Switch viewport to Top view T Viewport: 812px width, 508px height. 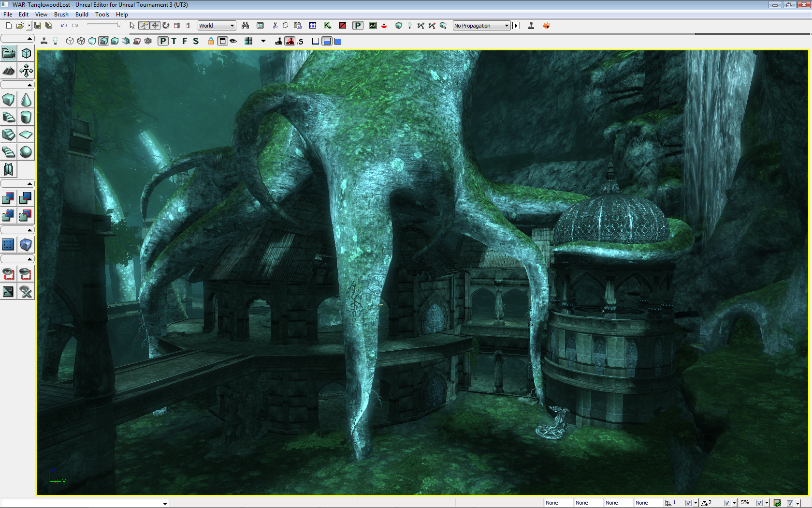(174, 41)
